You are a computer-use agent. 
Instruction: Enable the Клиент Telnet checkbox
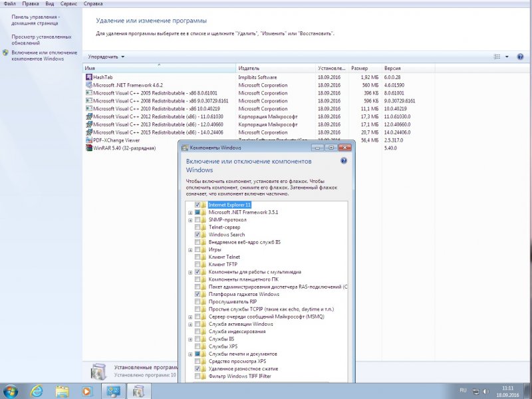tap(197, 257)
